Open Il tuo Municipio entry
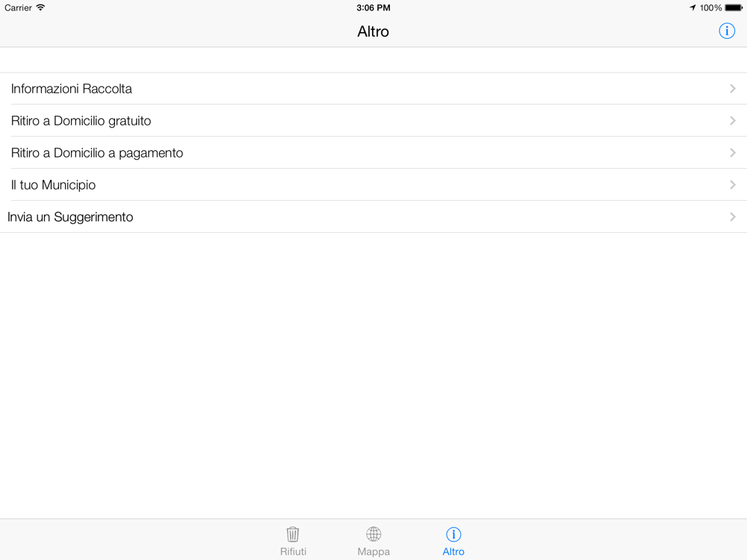The height and width of the screenshot is (560, 747). [373, 184]
